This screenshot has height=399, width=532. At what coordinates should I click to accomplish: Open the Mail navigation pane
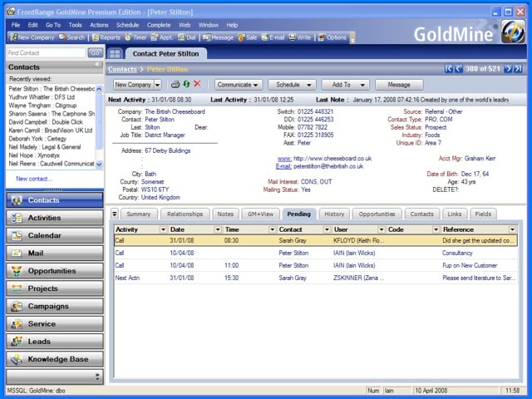[x=55, y=253]
